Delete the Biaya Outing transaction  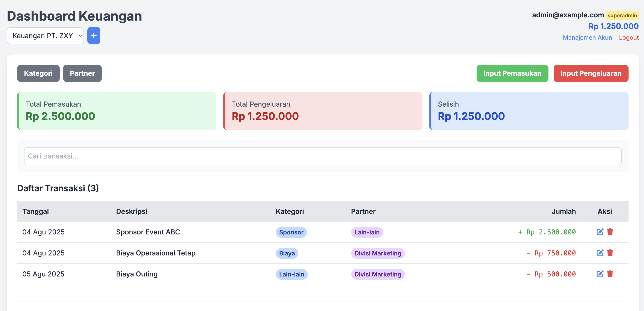(x=610, y=274)
